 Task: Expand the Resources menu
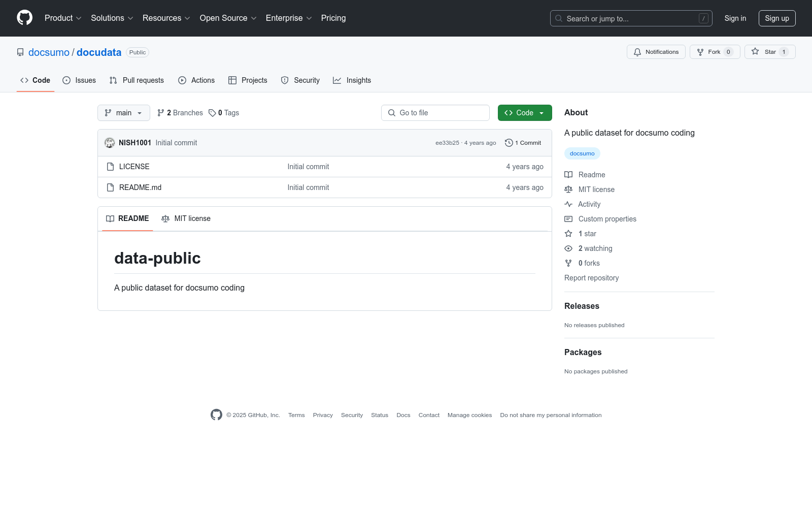click(166, 18)
